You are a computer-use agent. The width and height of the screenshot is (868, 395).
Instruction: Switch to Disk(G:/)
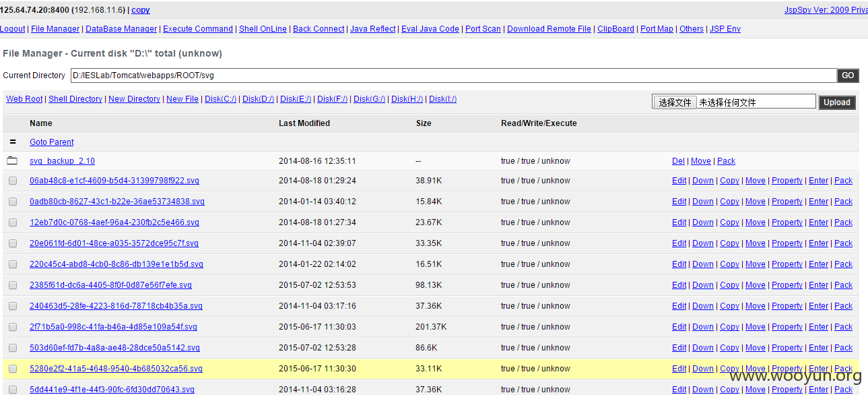(x=370, y=99)
